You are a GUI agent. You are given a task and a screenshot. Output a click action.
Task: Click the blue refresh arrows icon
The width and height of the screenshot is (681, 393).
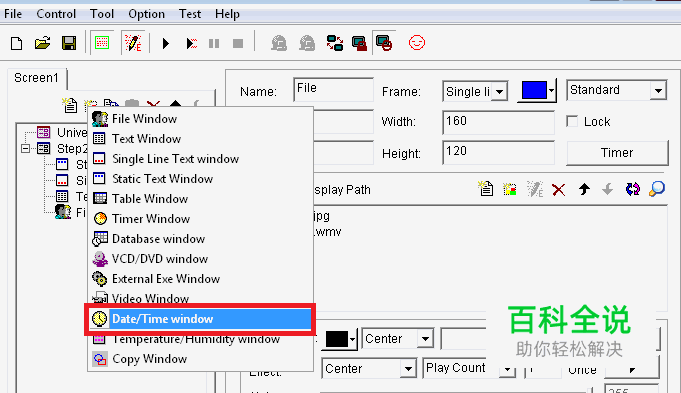tap(633, 189)
